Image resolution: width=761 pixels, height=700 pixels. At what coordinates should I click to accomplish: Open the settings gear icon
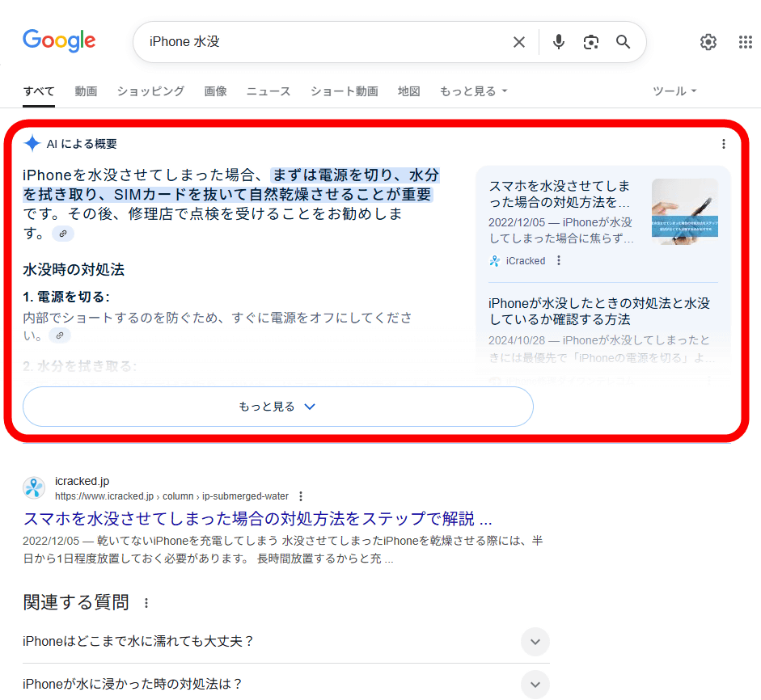click(708, 42)
